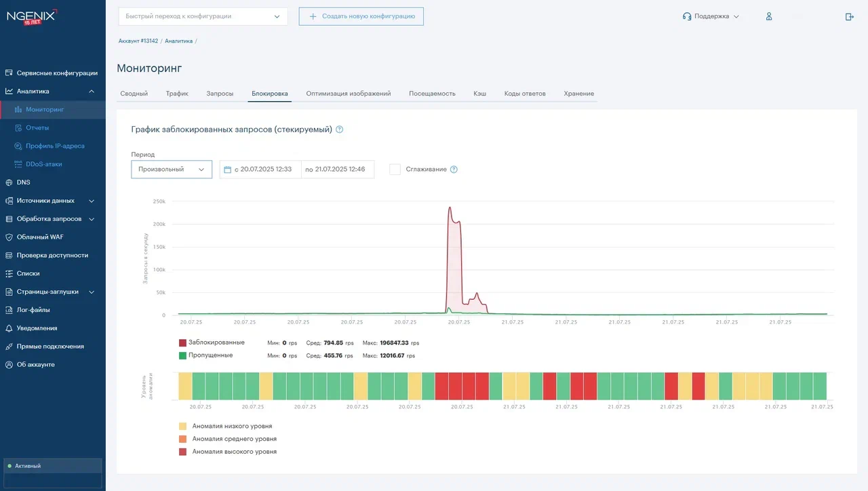Screen dimensions: 868x491
Task: Click help icon next to chart title
Action: [340, 130]
